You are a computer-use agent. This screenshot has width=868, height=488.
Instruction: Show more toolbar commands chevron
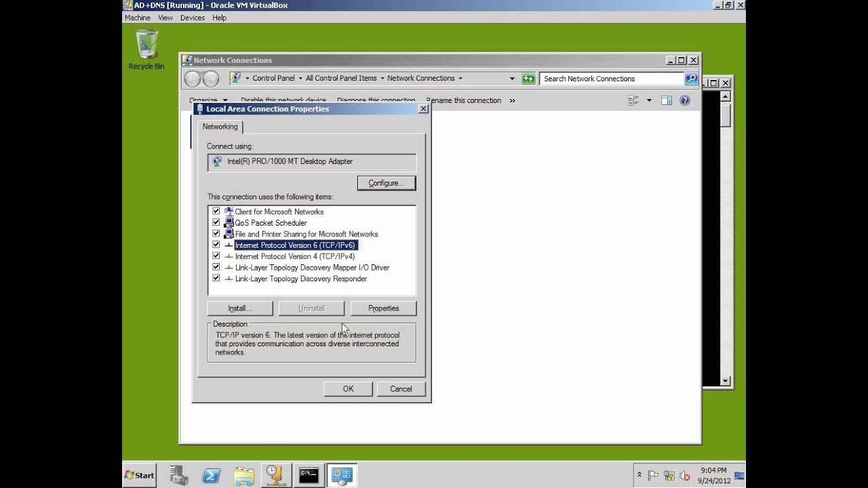pyautogui.click(x=512, y=100)
